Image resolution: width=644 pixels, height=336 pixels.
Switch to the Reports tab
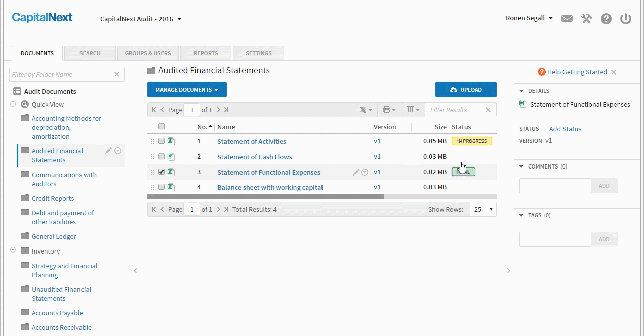coord(206,53)
